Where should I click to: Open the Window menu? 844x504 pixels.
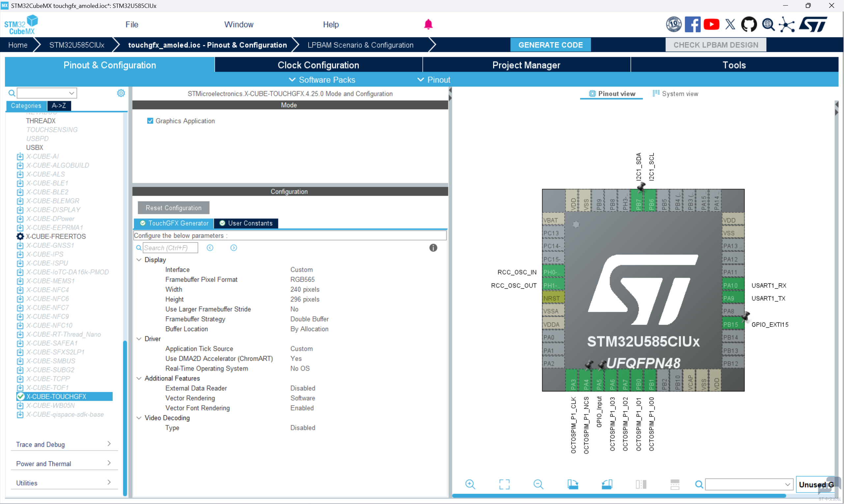pos(239,24)
